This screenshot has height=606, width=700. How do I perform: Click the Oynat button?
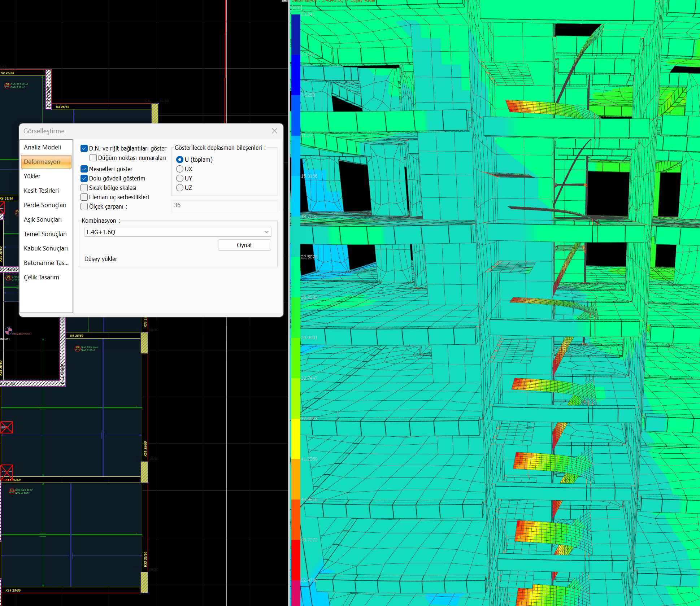[x=244, y=245]
